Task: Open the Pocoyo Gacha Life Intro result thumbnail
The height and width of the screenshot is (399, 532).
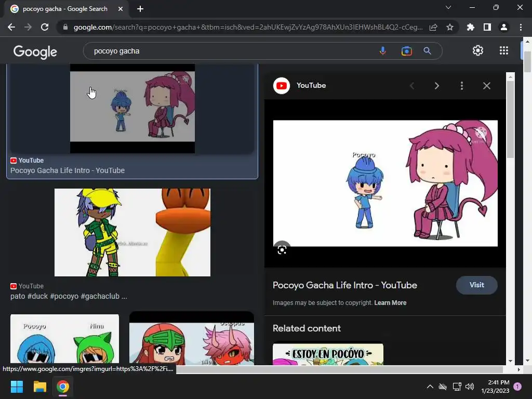Action: (x=132, y=109)
